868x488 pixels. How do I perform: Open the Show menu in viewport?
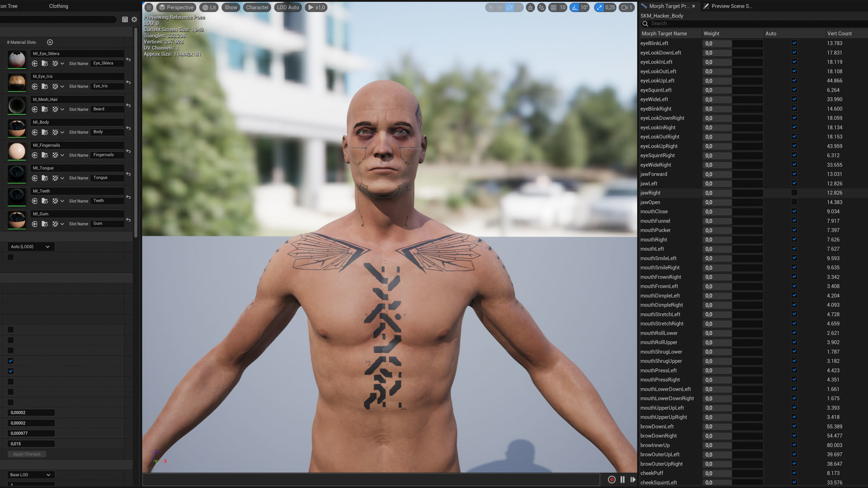231,8
